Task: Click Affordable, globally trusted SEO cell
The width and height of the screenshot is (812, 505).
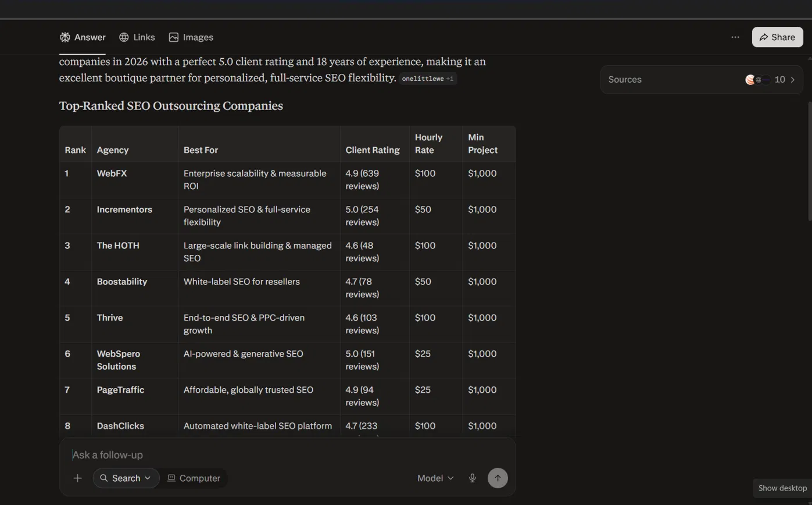Action: point(259,396)
